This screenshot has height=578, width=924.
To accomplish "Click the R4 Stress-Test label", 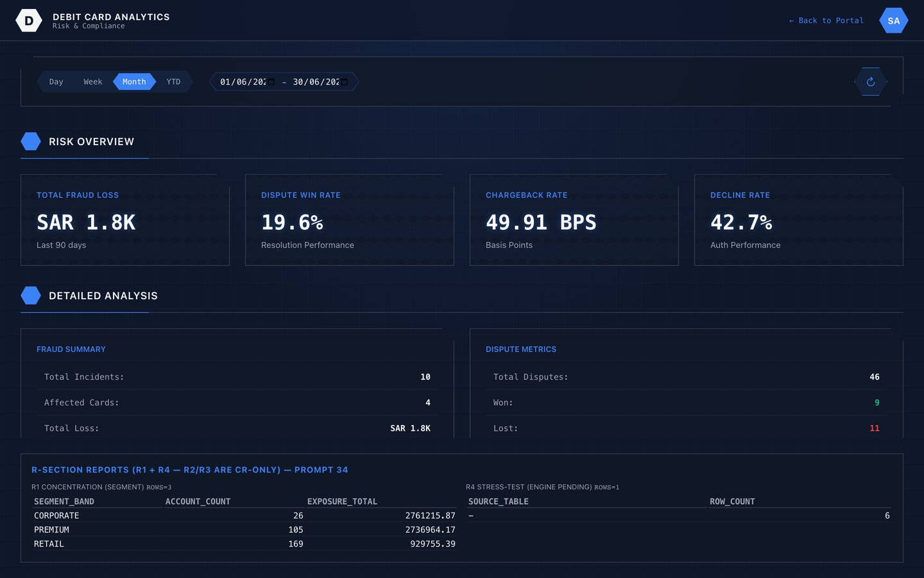I will pos(529,487).
